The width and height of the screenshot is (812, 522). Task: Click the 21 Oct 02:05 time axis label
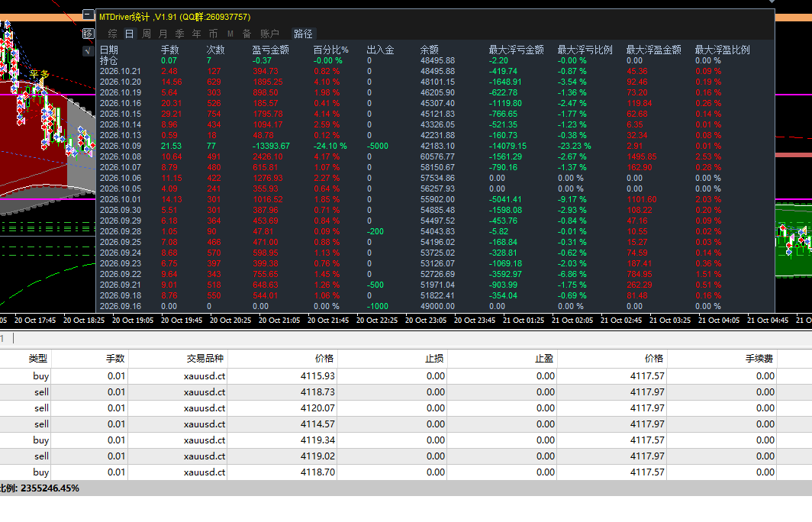[572, 320]
